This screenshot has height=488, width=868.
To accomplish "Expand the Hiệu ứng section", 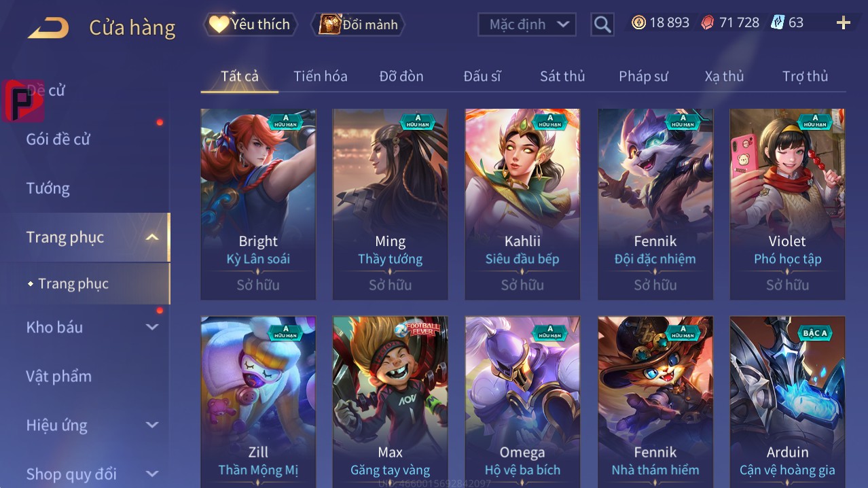I will 152,425.
